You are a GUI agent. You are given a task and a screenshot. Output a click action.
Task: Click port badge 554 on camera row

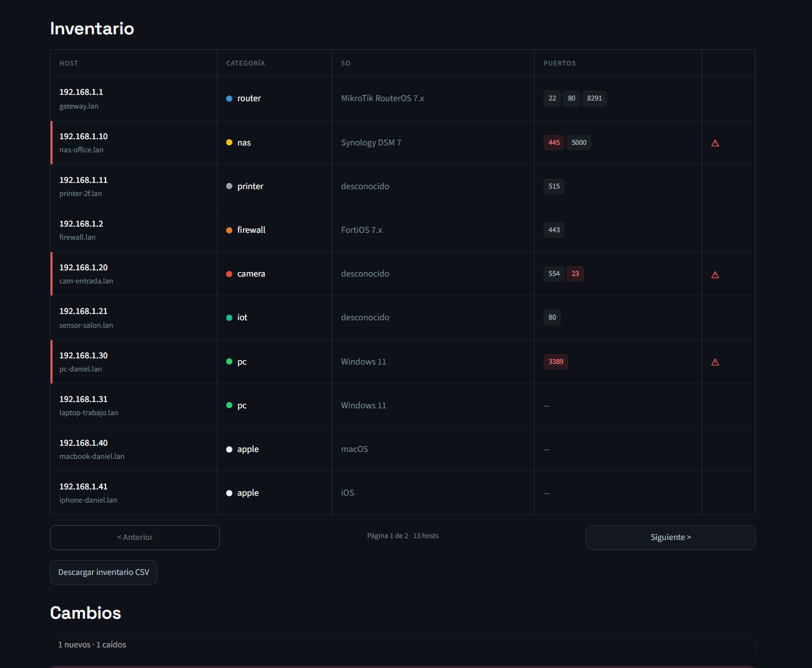tap(554, 273)
